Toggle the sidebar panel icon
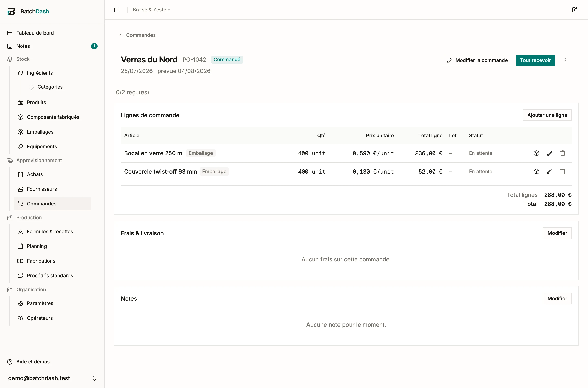 (117, 10)
